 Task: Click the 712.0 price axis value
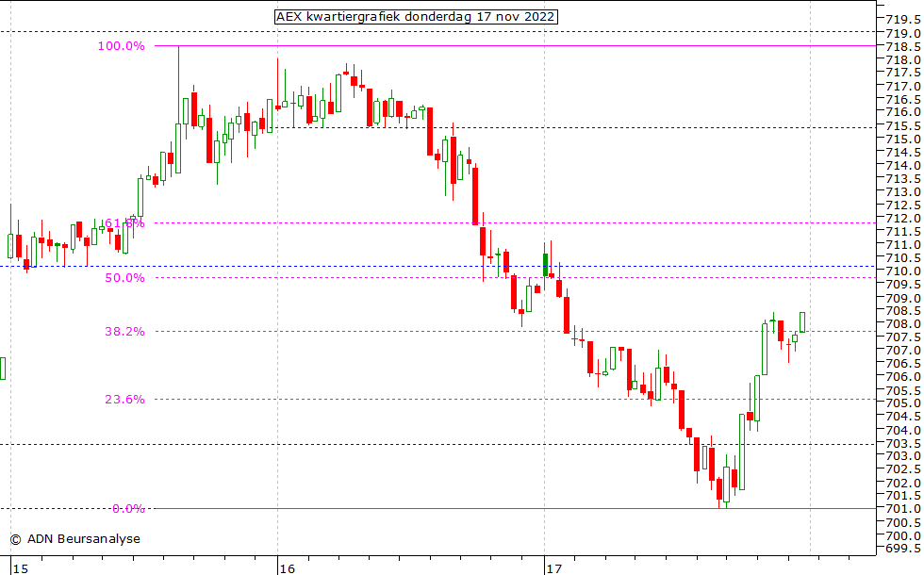coord(903,218)
